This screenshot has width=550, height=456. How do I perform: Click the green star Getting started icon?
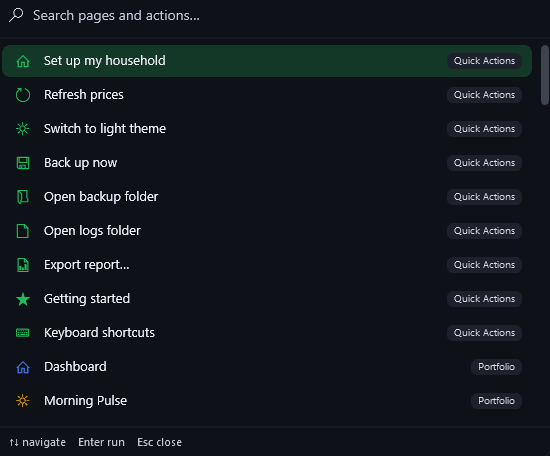coord(23,299)
